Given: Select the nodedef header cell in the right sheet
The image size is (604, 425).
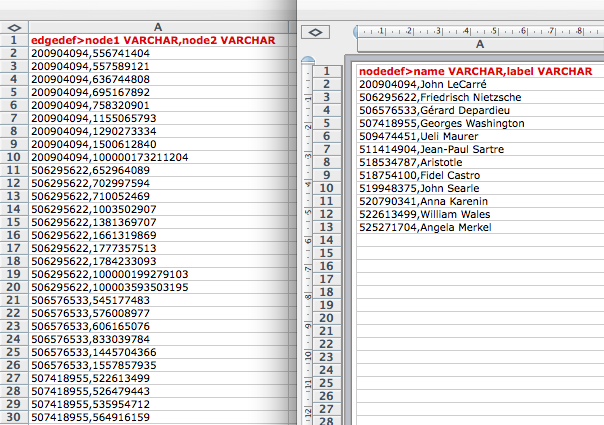Looking at the screenshot, I should [x=480, y=71].
